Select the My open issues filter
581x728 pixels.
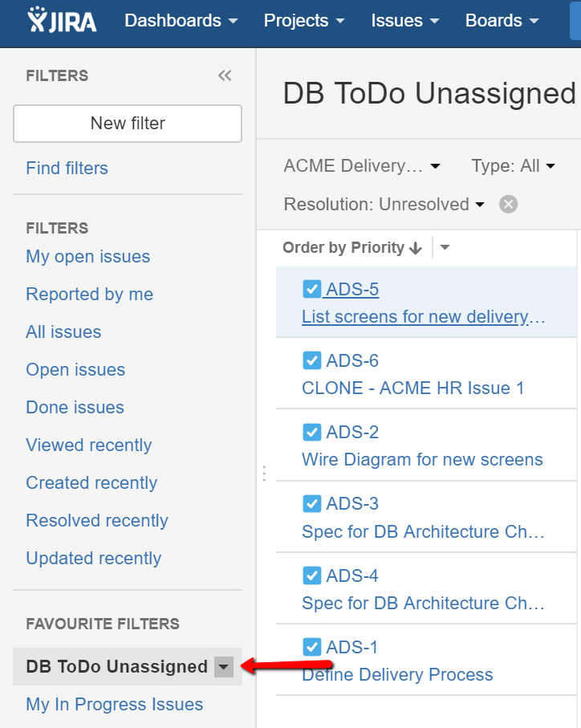[88, 256]
